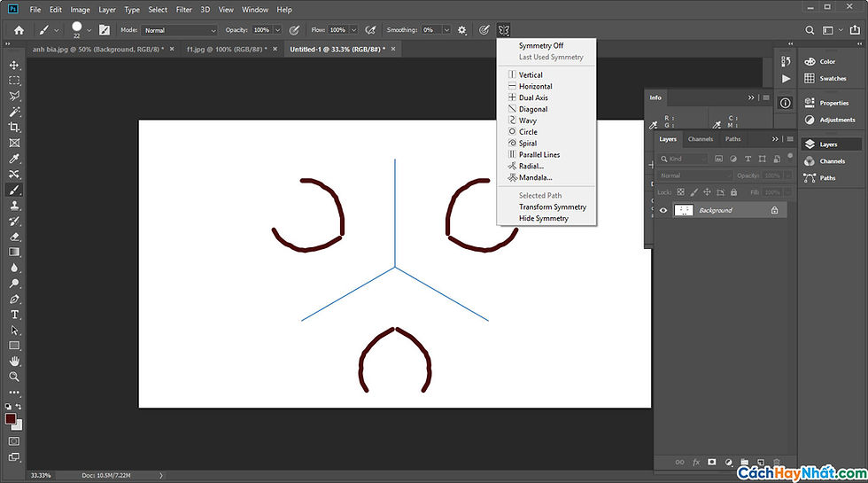Open smoothing options gear icon
Image resolution: width=868 pixels, height=483 pixels.
click(462, 30)
